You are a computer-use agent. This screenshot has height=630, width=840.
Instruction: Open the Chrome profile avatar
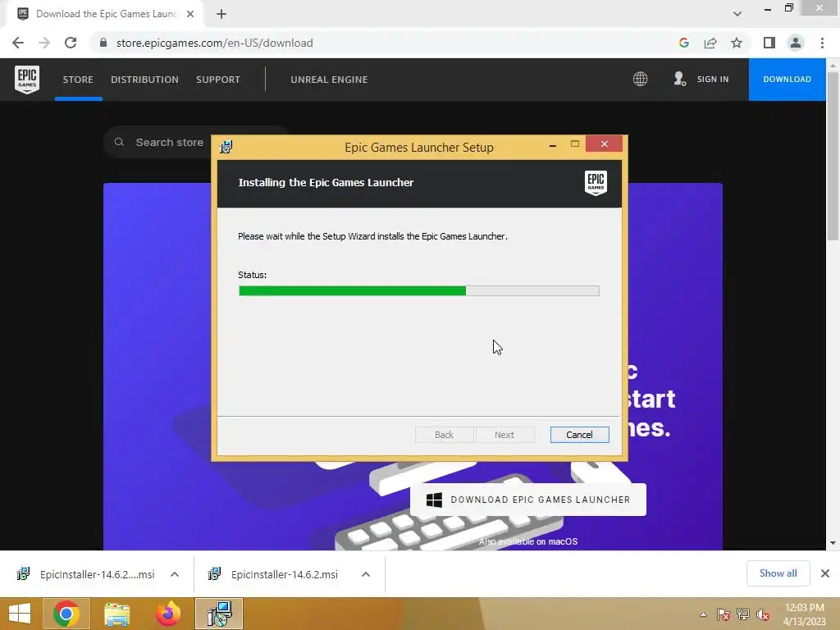click(796, 43)
